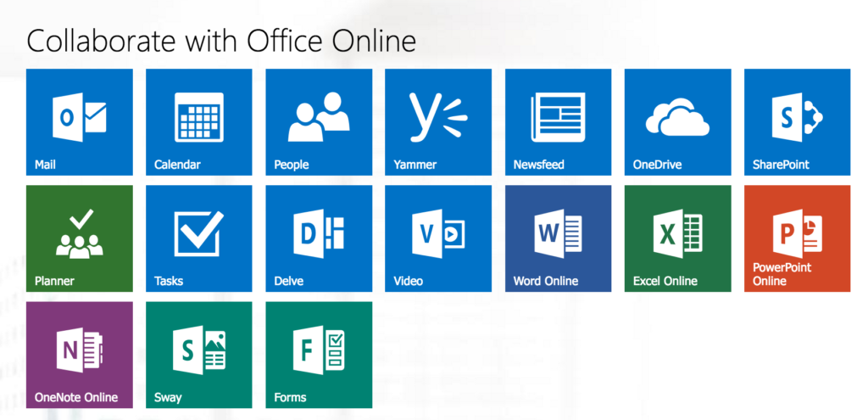Open the purple OneNote Online tile

pos(79,355)
